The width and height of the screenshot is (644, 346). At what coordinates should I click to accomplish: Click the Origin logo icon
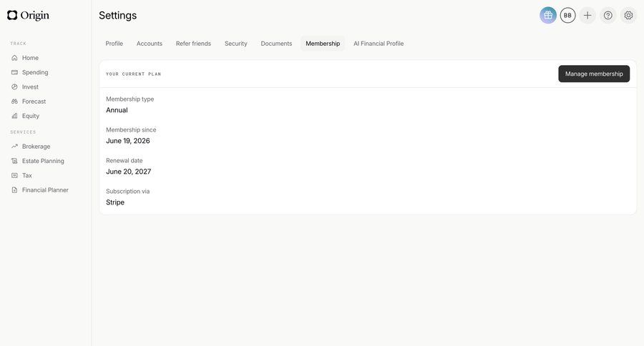[x=12, y=15]
